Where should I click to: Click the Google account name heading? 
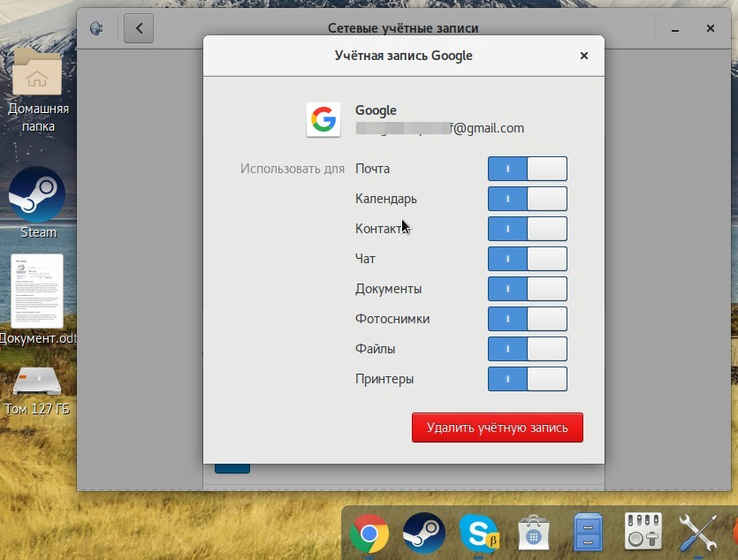click(x=376, y=110)
